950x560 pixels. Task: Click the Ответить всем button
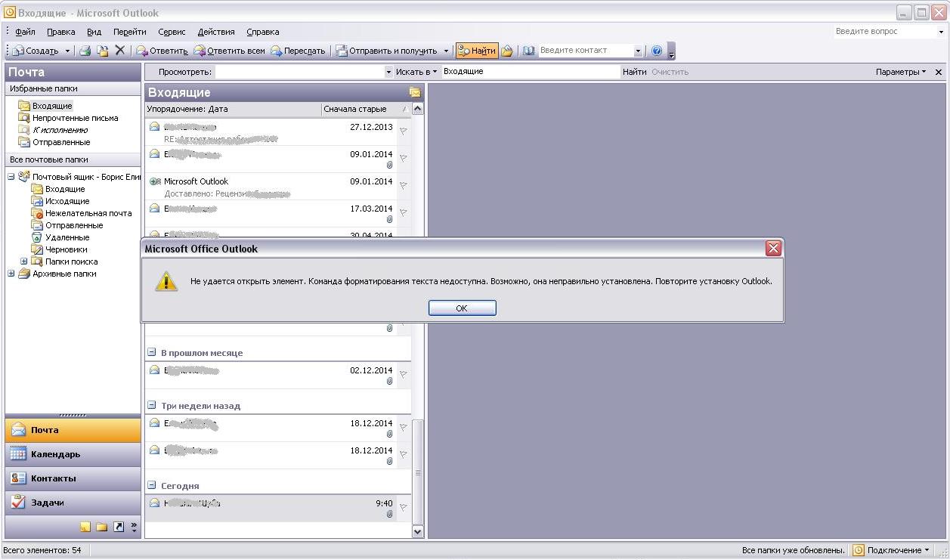(x=230, y=51)
